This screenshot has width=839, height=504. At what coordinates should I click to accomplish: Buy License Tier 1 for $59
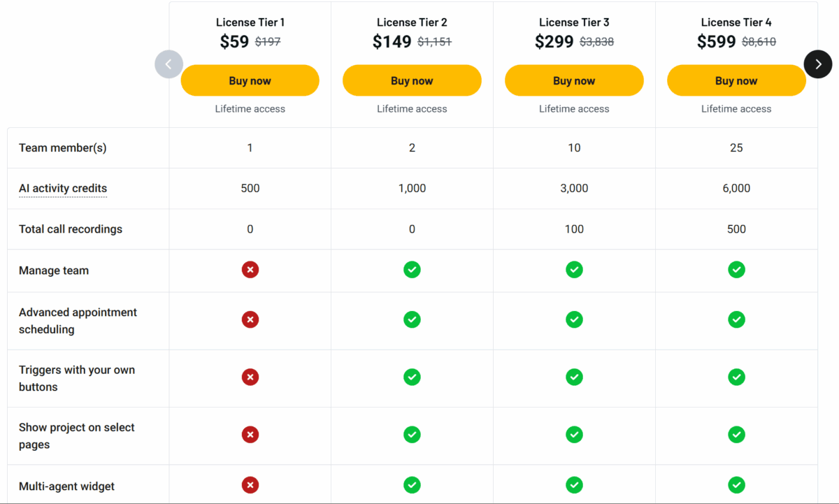pyautogui.click(x=250, y=80)
